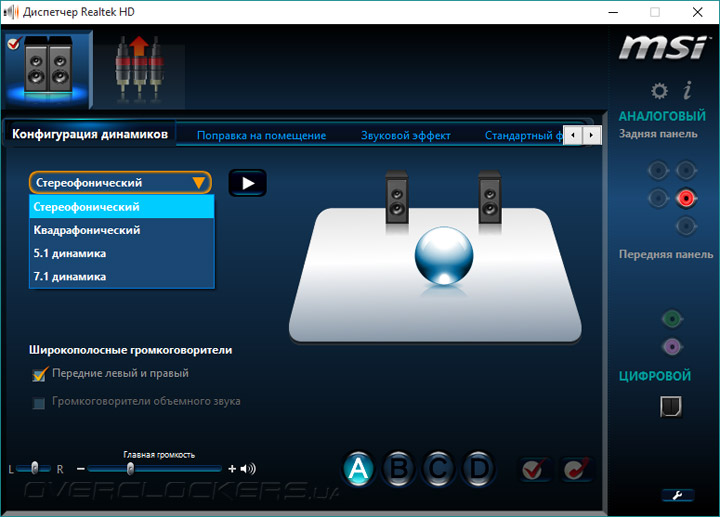Click the 'Главная громкость' volume slider

pos(155,469)
